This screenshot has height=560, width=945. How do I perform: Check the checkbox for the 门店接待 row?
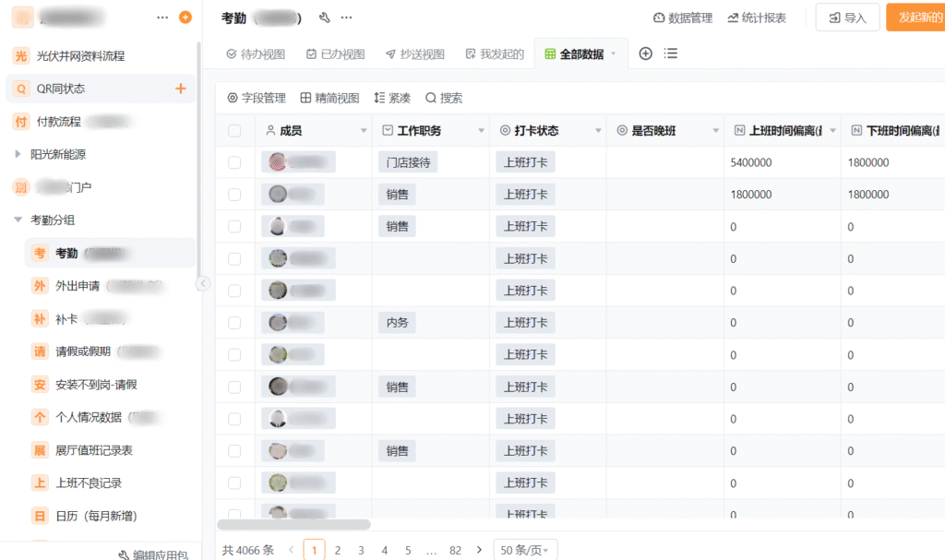[x=234, y=162]
